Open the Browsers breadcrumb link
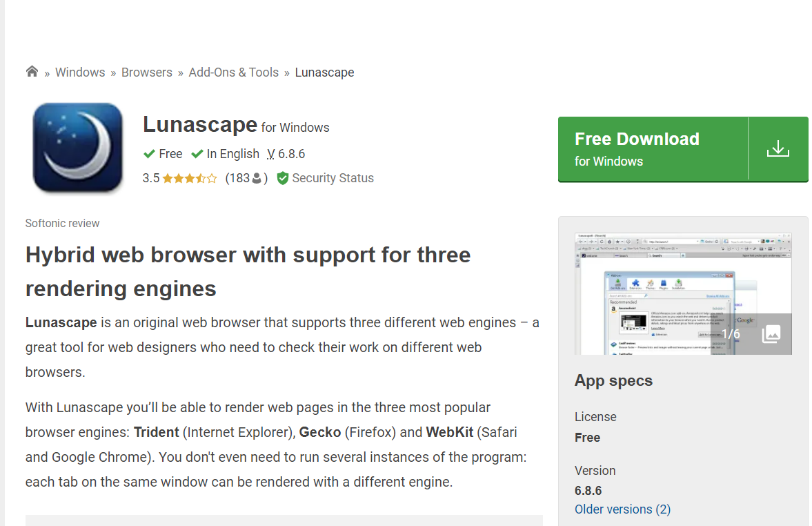 (146, 72)
